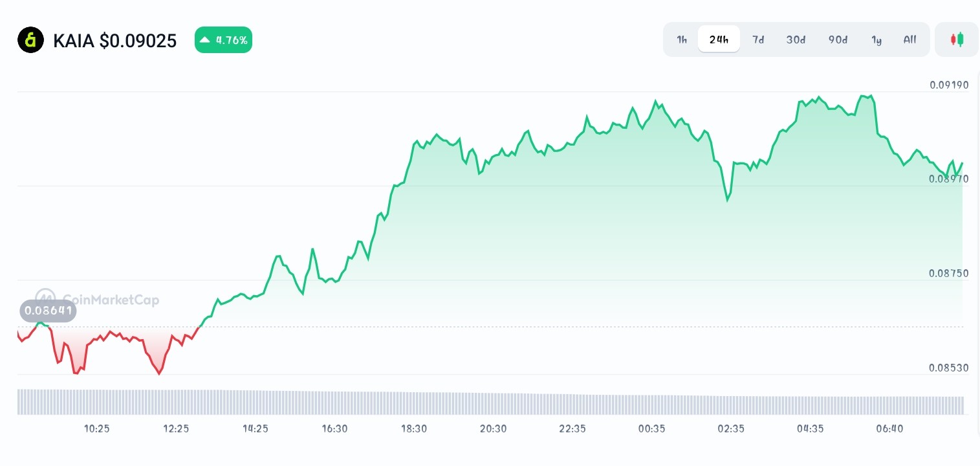This screenshot has height=466, width=980.
Task: Click the 06:40 time axis label
Action: pyautogui.click(x=889, y=428)
